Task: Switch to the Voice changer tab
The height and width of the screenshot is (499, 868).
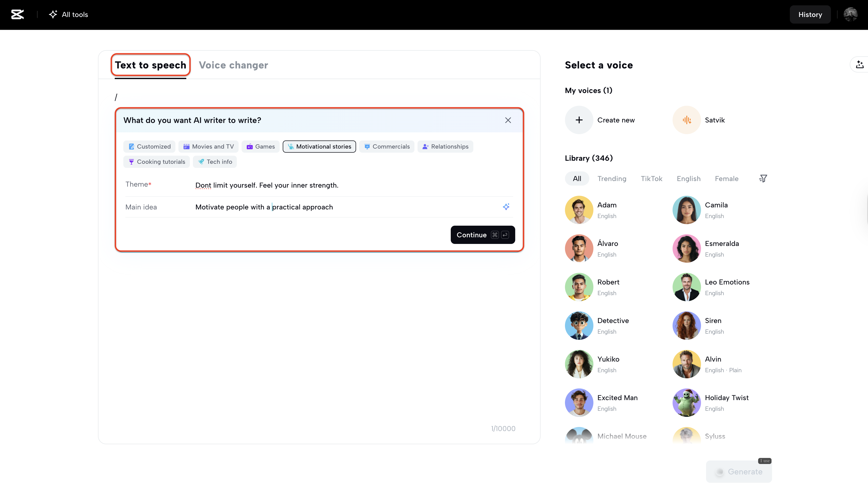Action: [233, 65]
